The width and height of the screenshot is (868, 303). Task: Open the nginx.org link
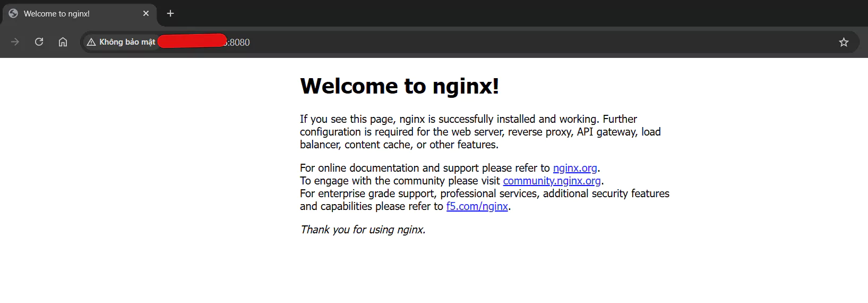point(575,168)
